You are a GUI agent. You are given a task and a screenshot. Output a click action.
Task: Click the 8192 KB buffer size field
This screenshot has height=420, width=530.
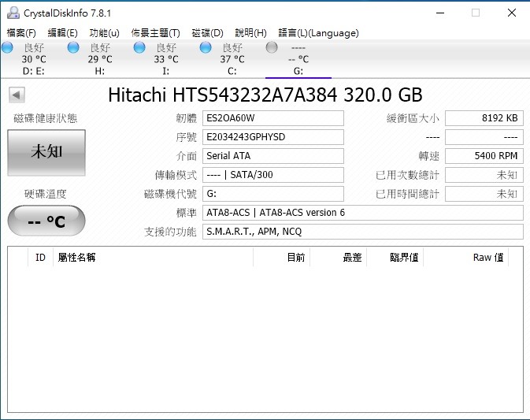[484, 118]
